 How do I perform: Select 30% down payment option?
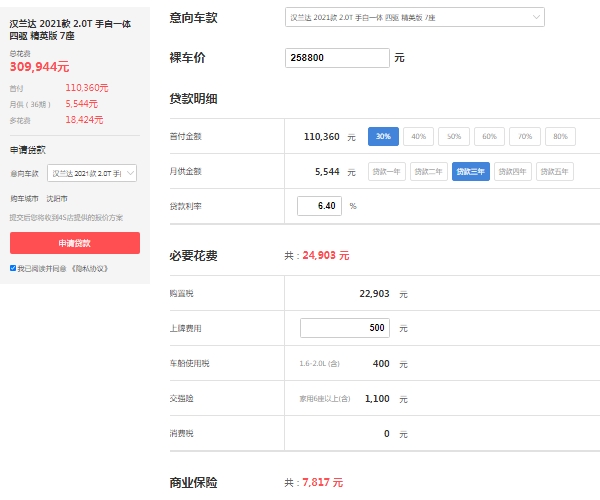point(383,136)
